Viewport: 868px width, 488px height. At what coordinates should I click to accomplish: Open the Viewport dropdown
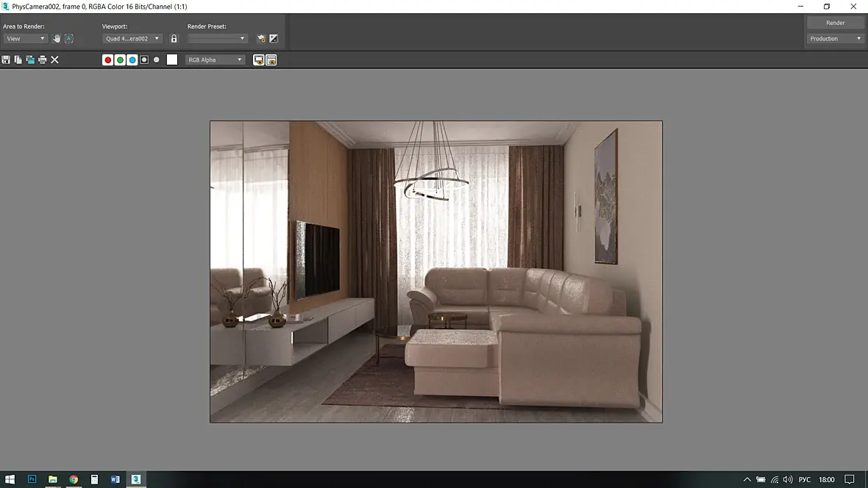pyautogui.click(x=132, y=39)
